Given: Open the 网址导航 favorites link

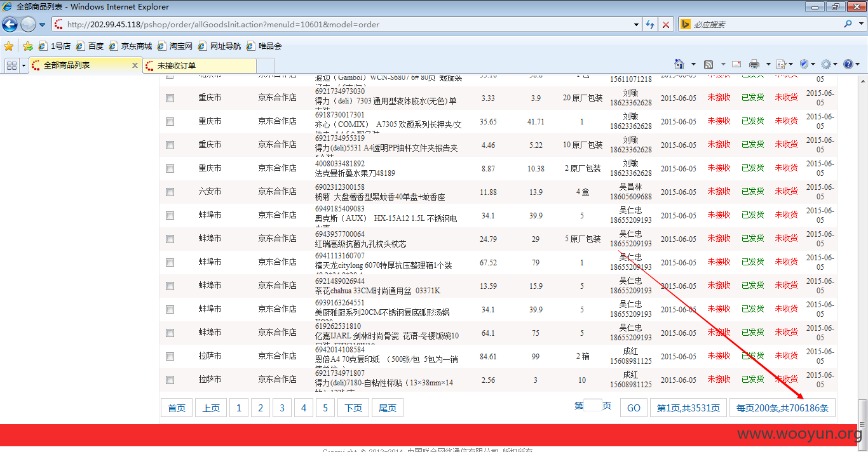Looking at the screenshot, I should [219, 46].
